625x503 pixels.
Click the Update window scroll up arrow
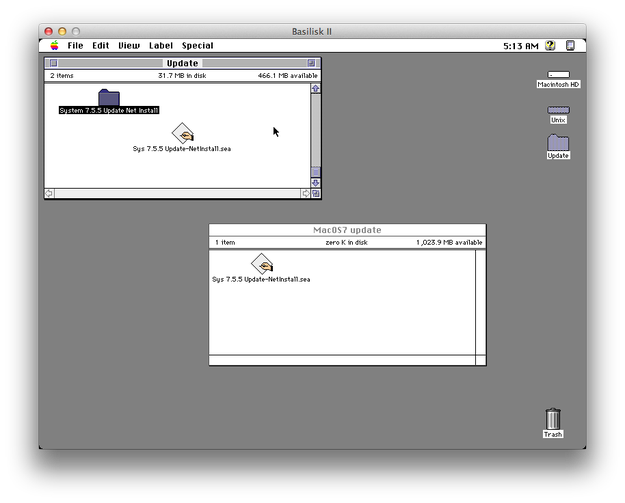click(x=316, y=88)
